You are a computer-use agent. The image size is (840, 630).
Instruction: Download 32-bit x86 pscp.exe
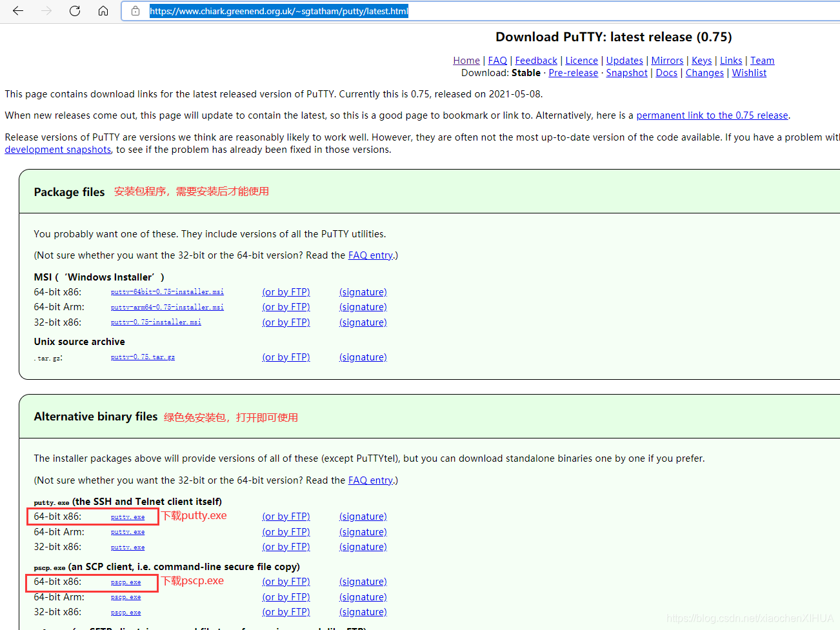(x=126, y=613)
